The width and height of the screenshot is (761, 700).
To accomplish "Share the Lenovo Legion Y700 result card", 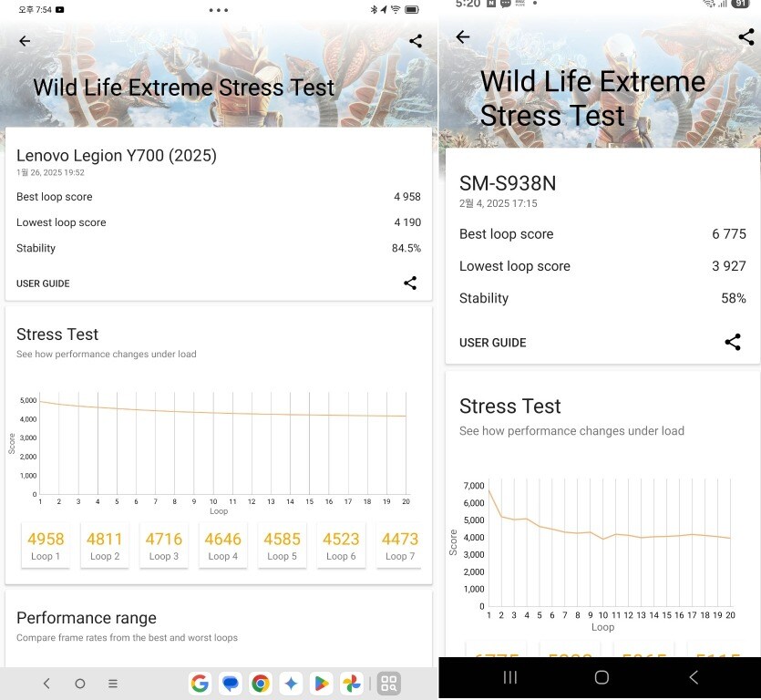I will [x=410, y=283].
